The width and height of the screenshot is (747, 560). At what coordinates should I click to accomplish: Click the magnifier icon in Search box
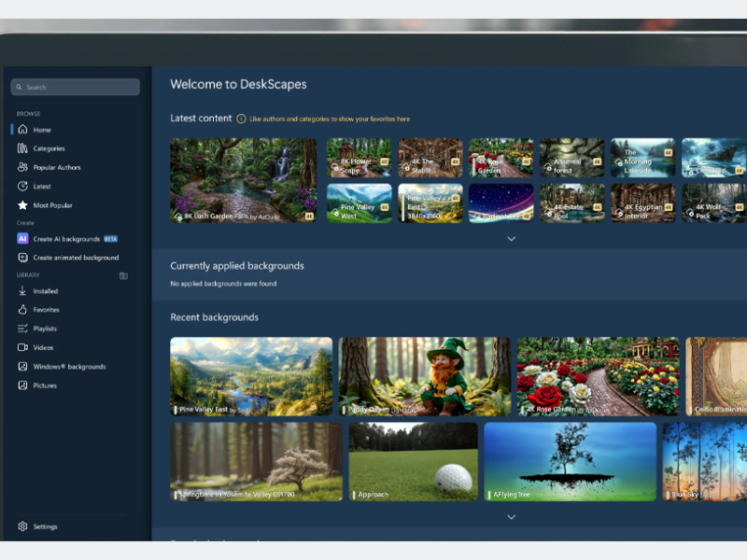tap(19, 87)
